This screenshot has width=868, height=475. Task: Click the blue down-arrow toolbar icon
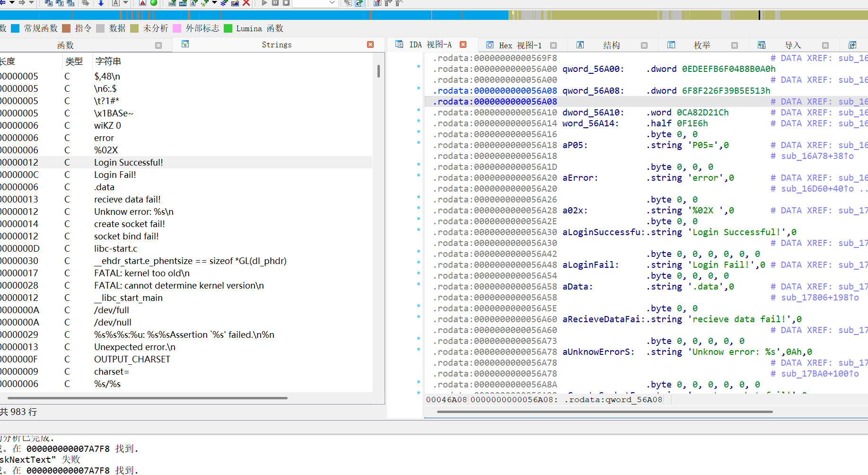point(101,3)
